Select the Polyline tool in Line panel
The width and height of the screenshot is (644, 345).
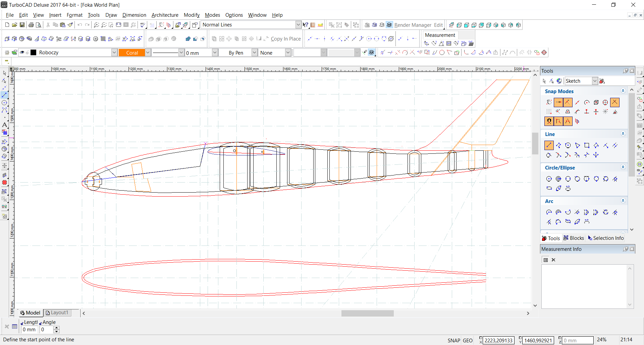click(558, 145)
